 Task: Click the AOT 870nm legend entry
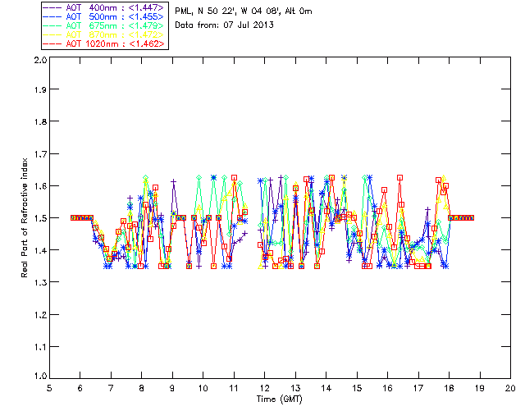pos(103,34)
